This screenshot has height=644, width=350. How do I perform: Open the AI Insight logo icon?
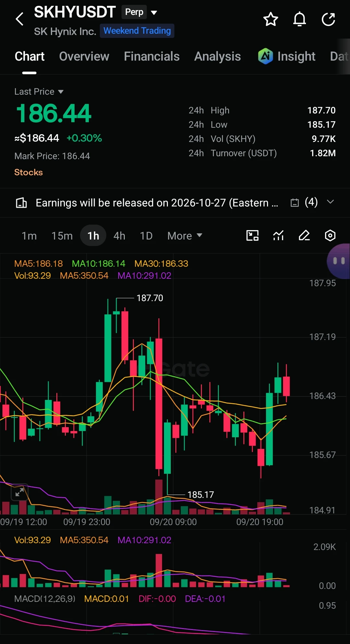[265, 56]
